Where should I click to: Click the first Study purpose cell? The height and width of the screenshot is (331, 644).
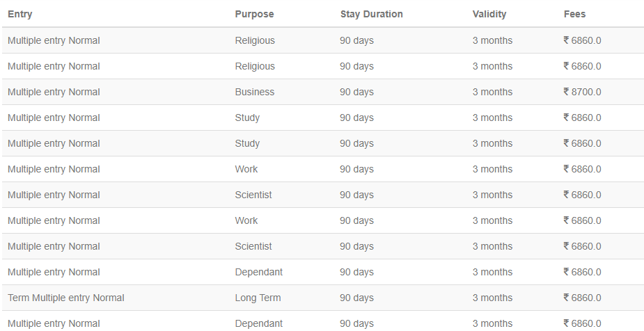tap(247, 118)
